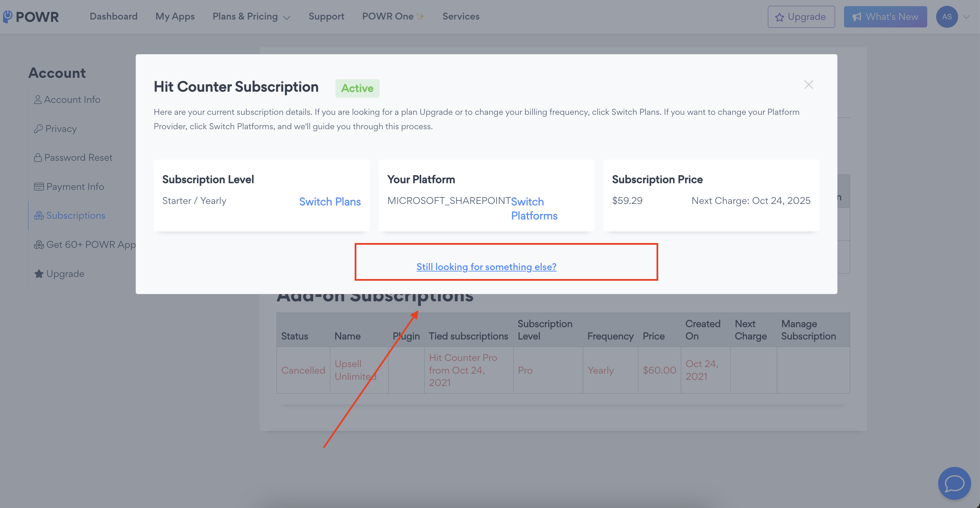Open POWR One from navigation

point(393,16)
